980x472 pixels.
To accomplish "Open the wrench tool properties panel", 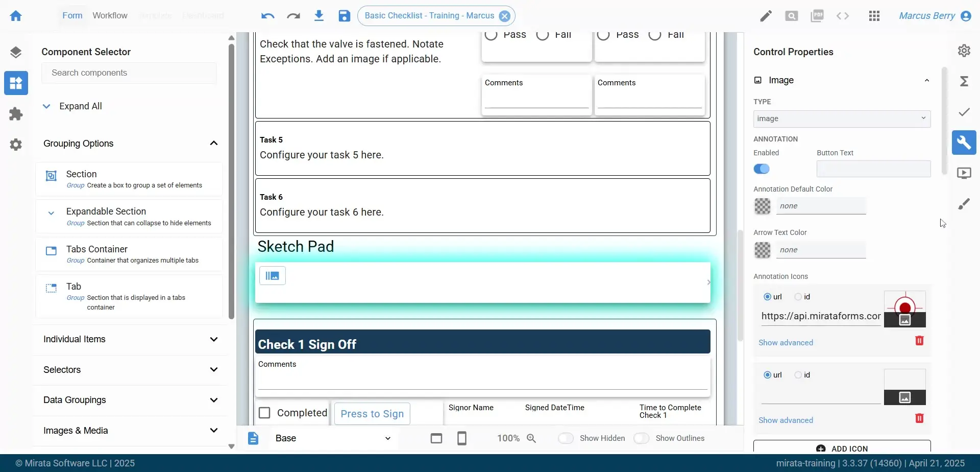I will tap(965, 143).
